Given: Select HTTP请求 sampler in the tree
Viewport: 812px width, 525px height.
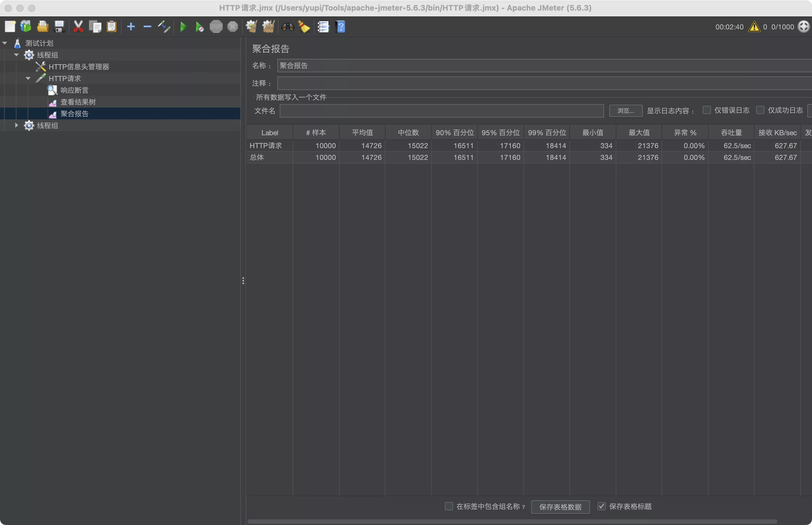Looking at the screenshot, I should (x=65, y=78).
